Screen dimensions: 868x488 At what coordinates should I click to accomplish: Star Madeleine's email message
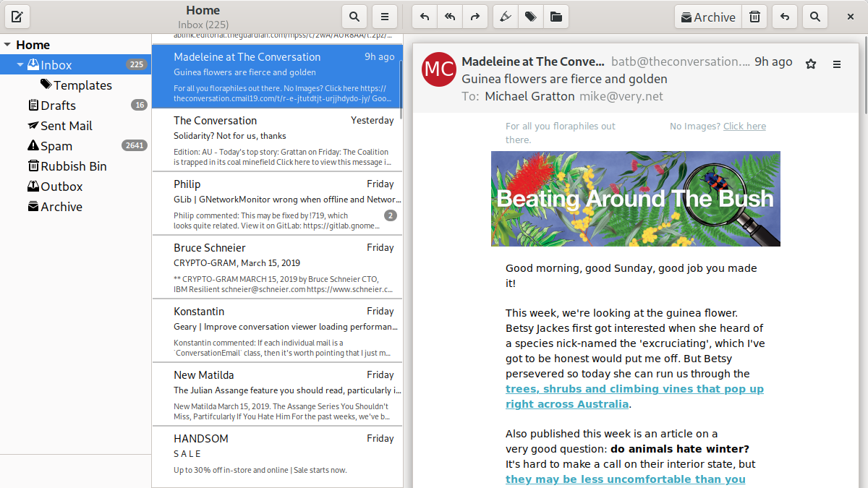click(x=810, y=64)
